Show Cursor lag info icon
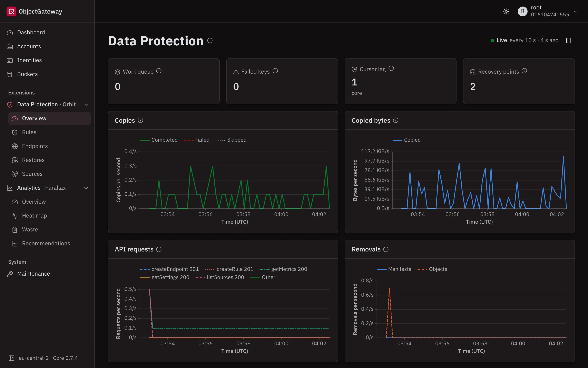Screen dimensions: 588x368 coord(391,68)
